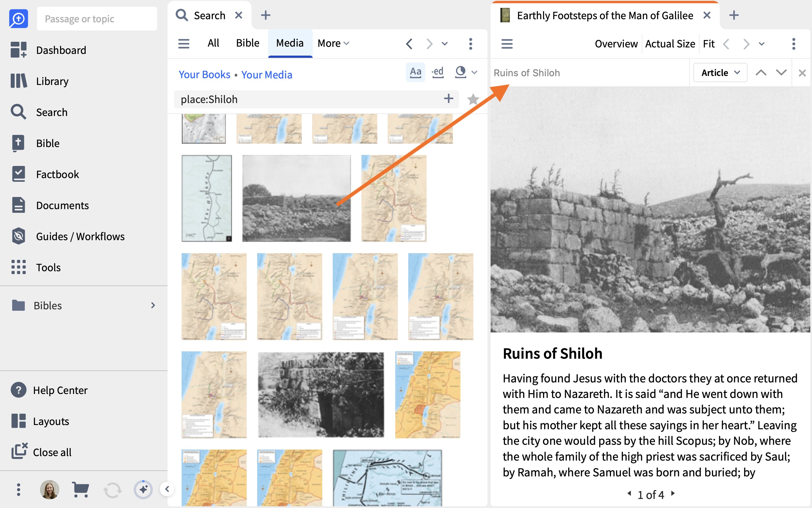Open the Bible sidebar item
Image resolution: width=812 pixels, height=508 pixels.
tap(35, 143)
